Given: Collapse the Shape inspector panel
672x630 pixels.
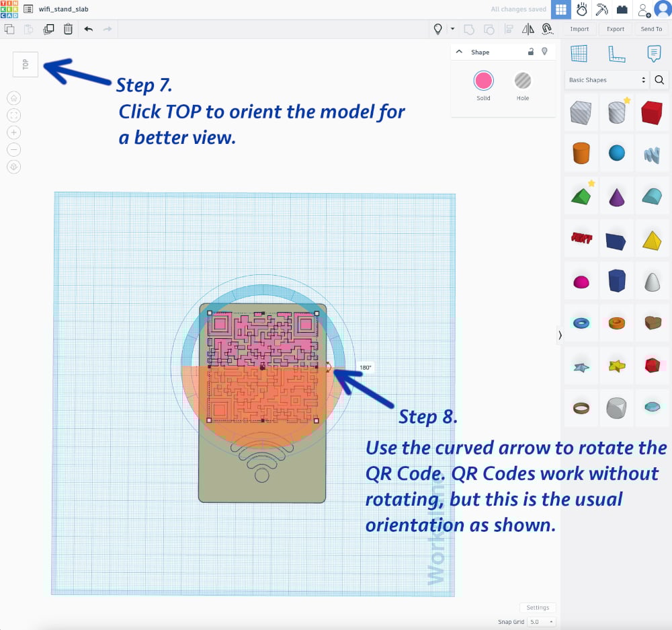Looking at the screenshot, I should point(460,52).
